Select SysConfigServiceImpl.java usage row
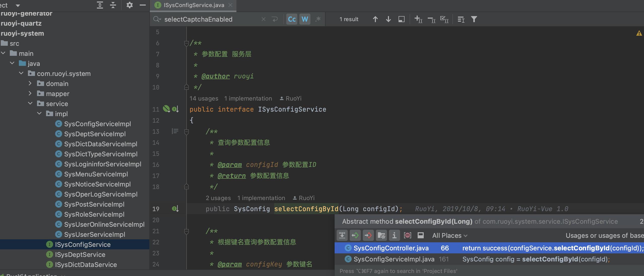 point(394,259)
